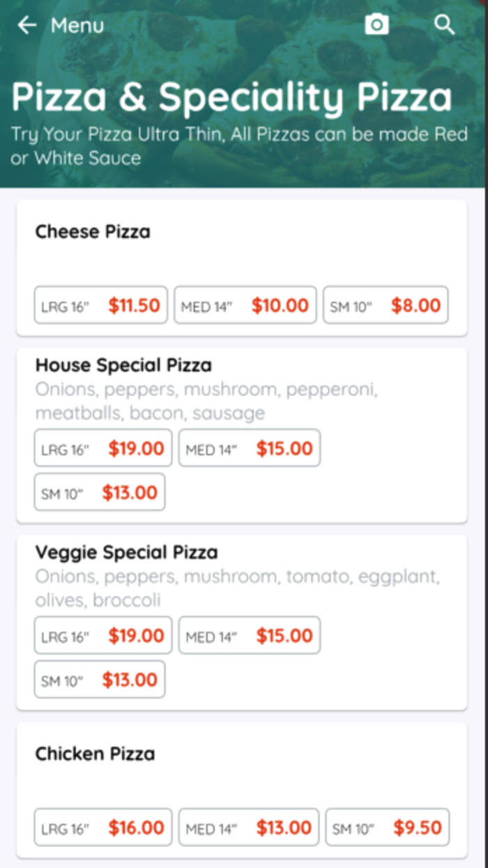The width and height of the screenshot is (488, 868).
Task: Order SM 10" Veggie Special at $13.00
Action: pyautogui.click(x=99, y=679)
